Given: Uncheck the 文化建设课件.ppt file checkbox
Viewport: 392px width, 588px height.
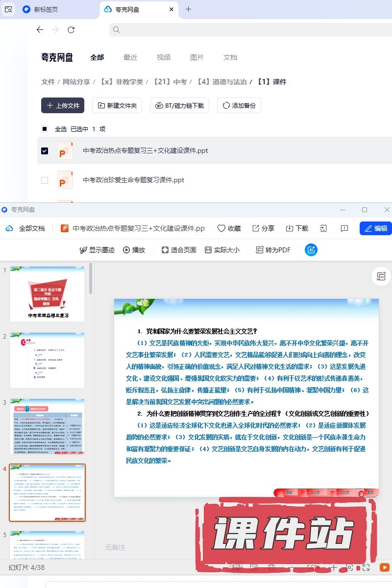Looking at the screenshot, I should (45, 151).
